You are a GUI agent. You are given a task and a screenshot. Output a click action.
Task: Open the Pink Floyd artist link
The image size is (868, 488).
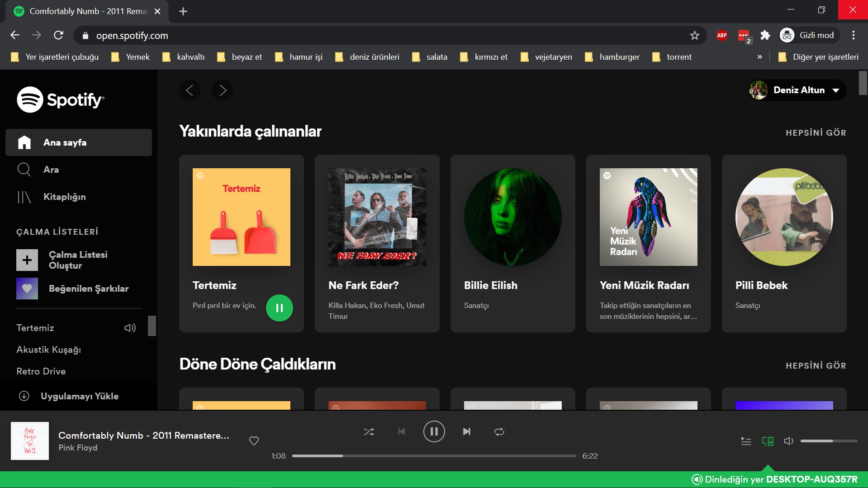tap(78, 448)
